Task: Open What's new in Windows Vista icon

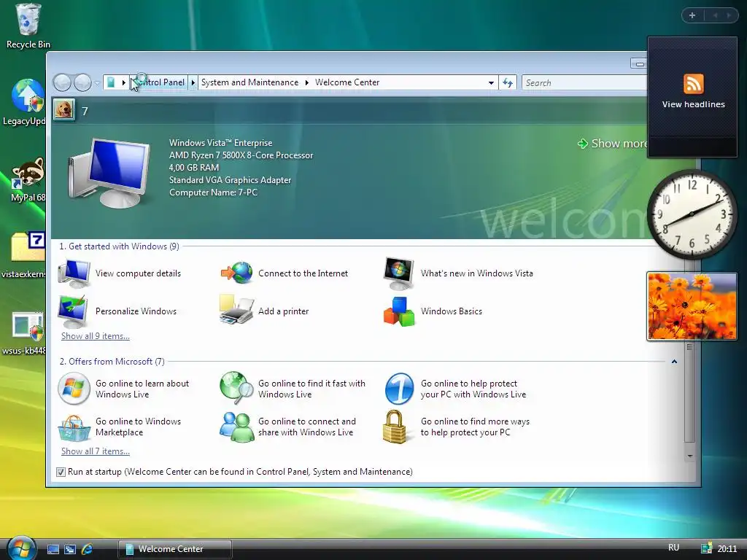Action: (399, 274)
